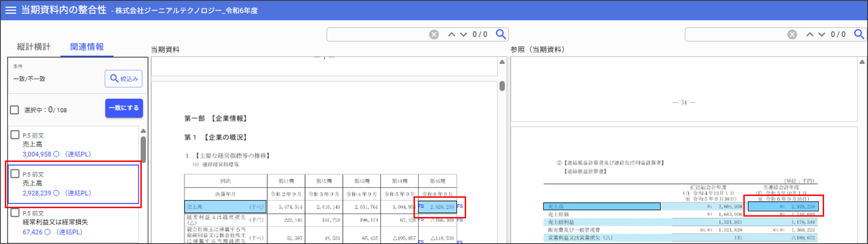The height and width of the screenshot is (244, 868).
Task: Switch to the 縦計横計 tab
Action: [34, 47]
